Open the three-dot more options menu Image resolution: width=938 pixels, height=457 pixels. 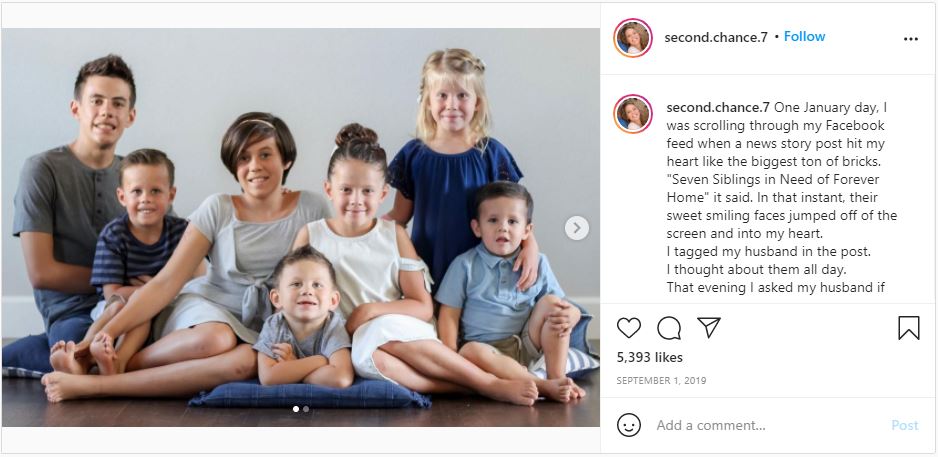910,39
